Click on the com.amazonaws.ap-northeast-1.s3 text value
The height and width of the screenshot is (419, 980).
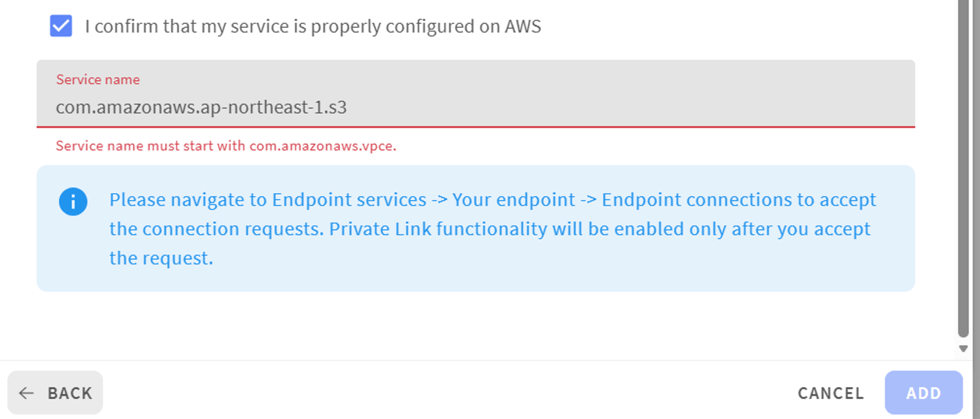pyautogui.click(x=201, y=107)
